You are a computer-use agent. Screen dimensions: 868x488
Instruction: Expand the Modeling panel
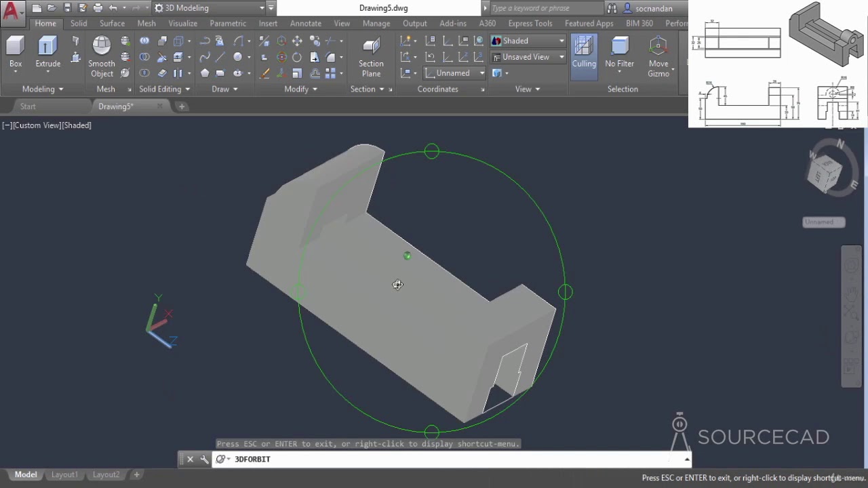(x=42, y=89)
